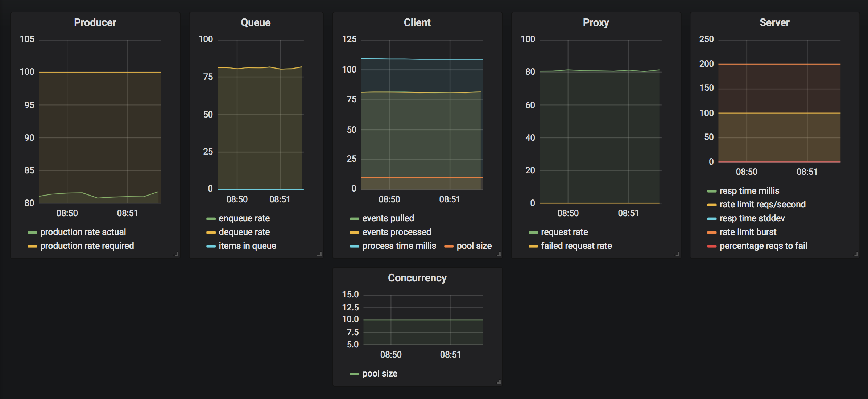Viewport: 868px width, 399px height.
Task: Toggle 'items in queue' legend series
Action: (x=248, y=246)
